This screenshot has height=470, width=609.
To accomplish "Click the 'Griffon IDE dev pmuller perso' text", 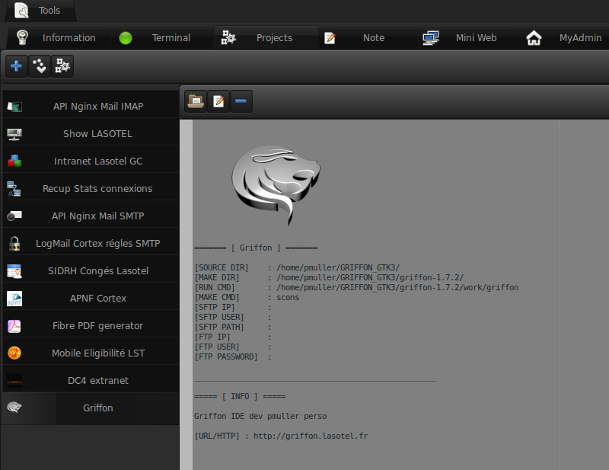I will tap(261, 416).
